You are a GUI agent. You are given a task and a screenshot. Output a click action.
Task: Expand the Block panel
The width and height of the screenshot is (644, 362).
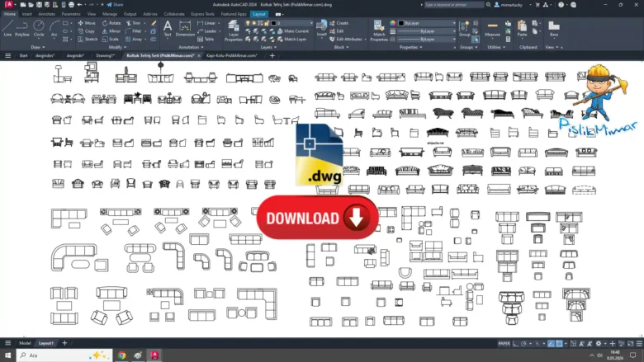pos(341,47)
